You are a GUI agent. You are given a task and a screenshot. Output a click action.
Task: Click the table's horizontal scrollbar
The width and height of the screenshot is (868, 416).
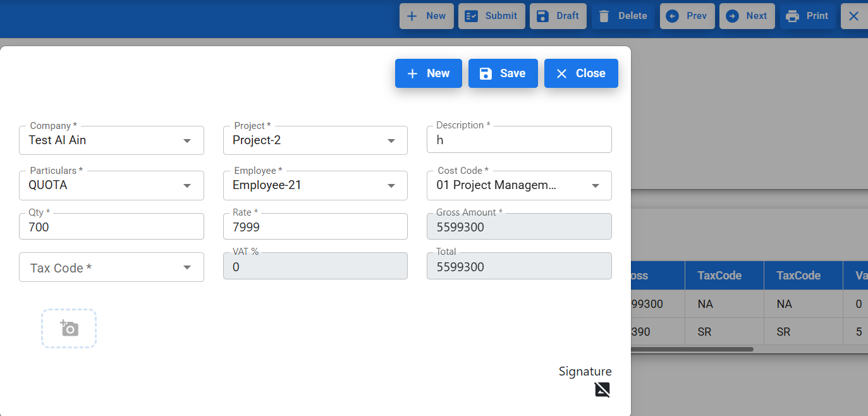692,349
